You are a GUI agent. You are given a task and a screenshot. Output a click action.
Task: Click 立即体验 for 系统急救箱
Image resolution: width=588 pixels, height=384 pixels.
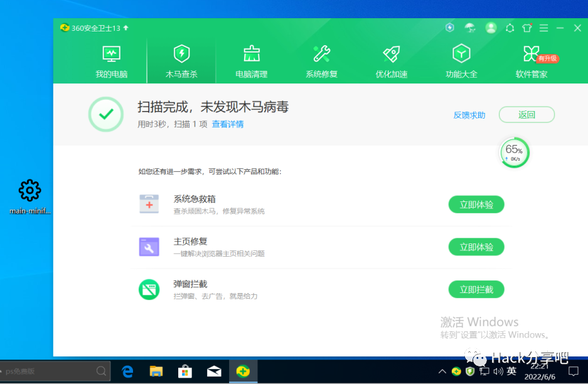[x=476, y=205]
